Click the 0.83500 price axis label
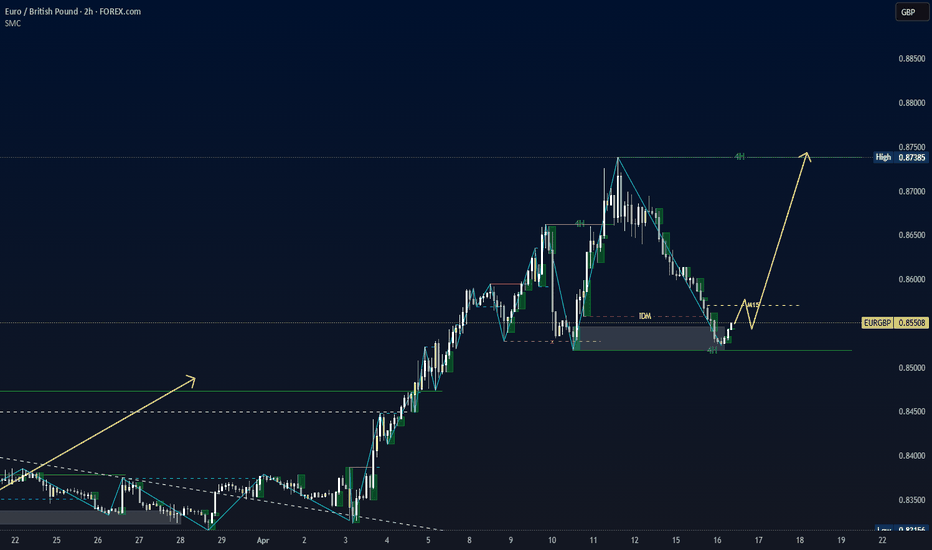Screen dimensions: 932x550 (x=912, y=500)
